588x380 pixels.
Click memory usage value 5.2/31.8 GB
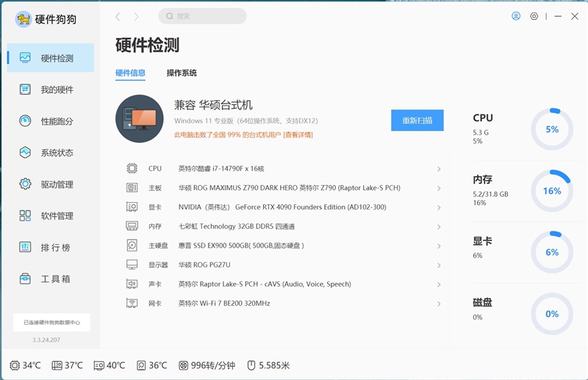point(490,194)
